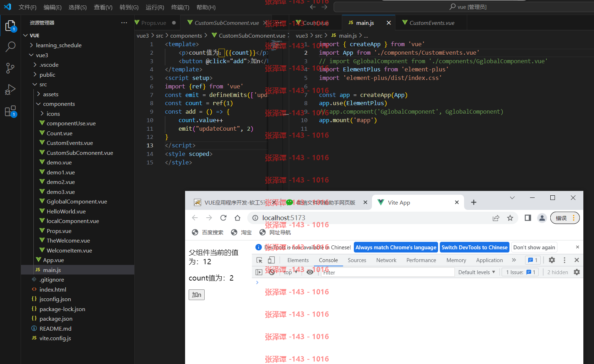
Task: Open Default levels dropdown
Action: tap(476, 272)
